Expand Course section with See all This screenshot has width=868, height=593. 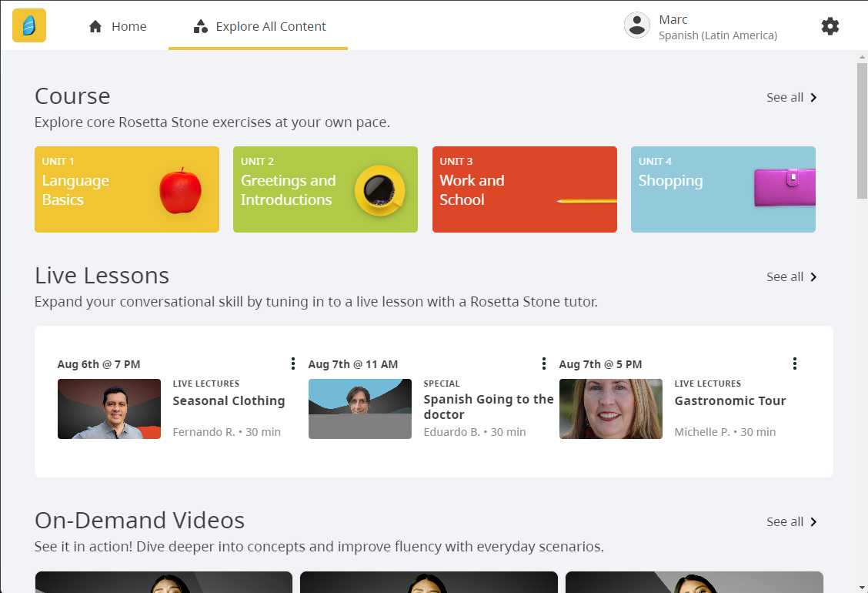point(792,98)
